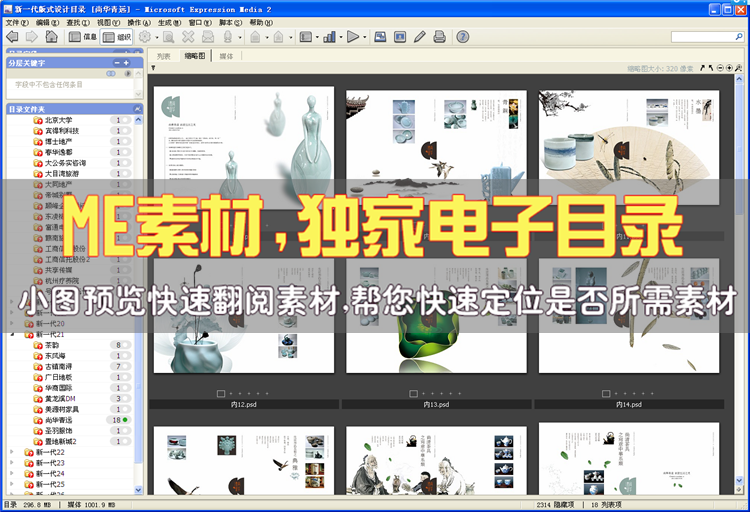Collapse 分层关键字 panel with minus icon
This screenshot has width=750, height=512.
pos(117,63)
